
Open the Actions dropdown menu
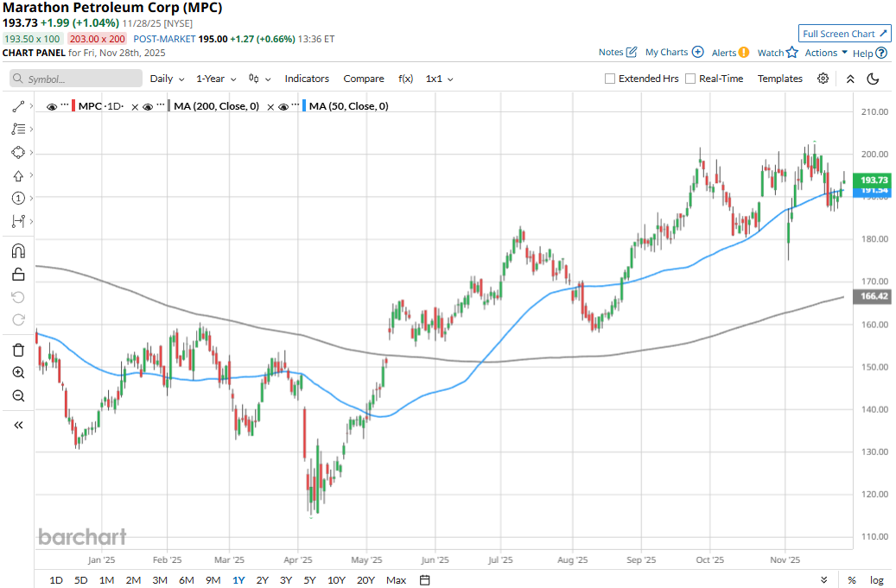826,53
